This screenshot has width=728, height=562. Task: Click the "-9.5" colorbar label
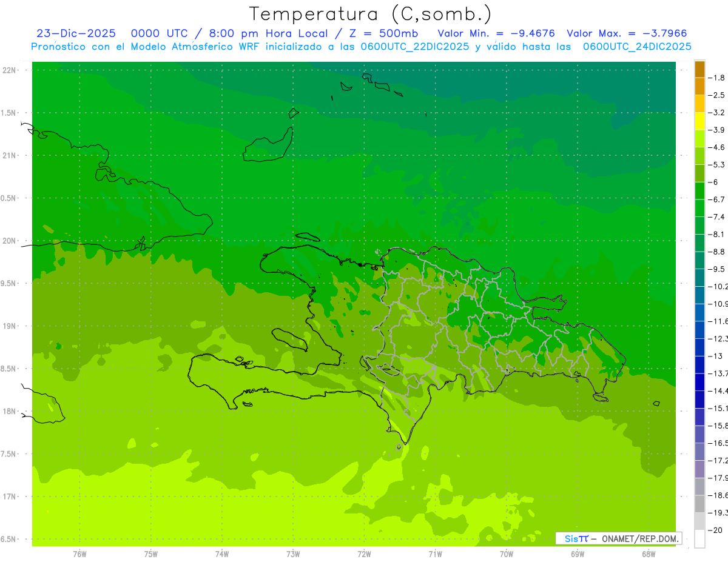click(716, 269)
